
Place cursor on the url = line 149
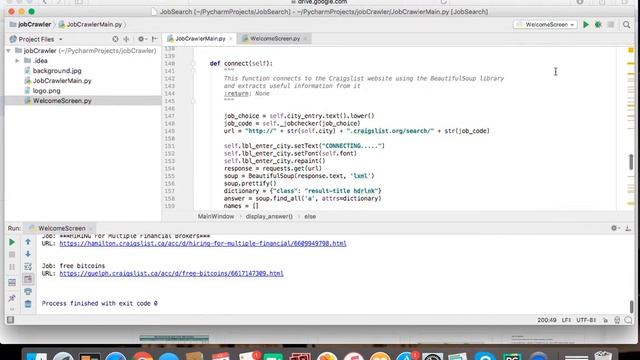pos(356,131)
